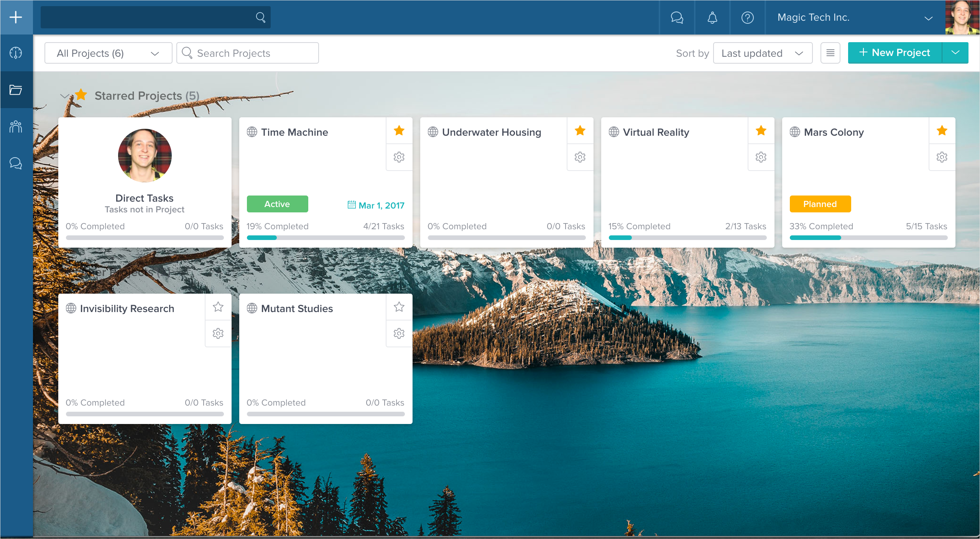Unstar the Mars Colony project

[942, 131]
